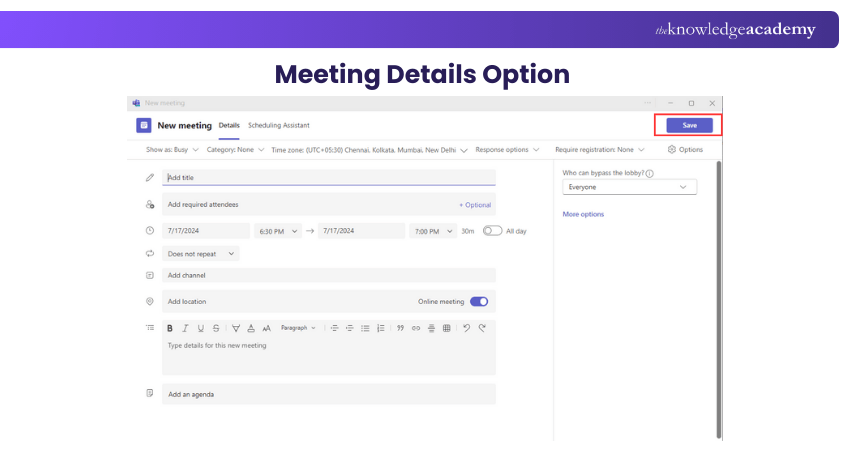The width and height of the screenshot is (850, 450).
Task: Toggle the All day switch
Action: point(492,230)
